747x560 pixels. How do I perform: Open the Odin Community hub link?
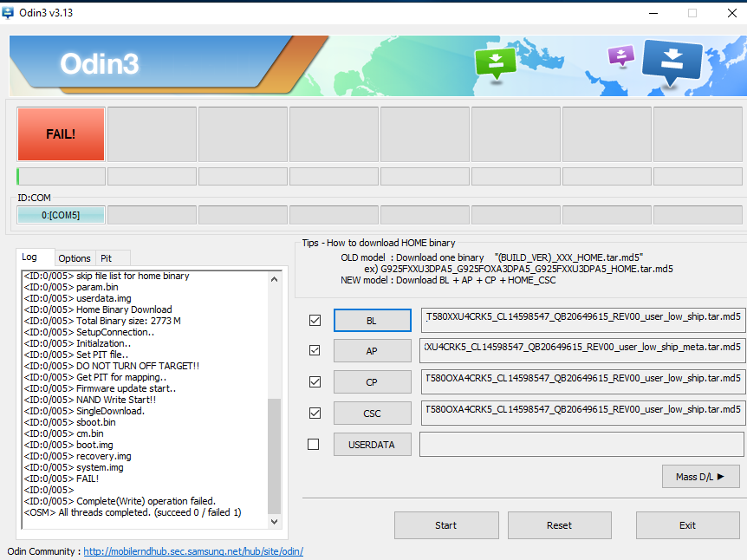pyautogui.click(x=193, y=551)
